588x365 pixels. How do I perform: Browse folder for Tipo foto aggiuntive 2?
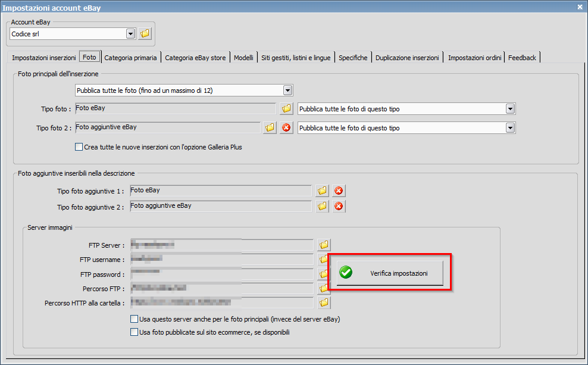point(322,206)
